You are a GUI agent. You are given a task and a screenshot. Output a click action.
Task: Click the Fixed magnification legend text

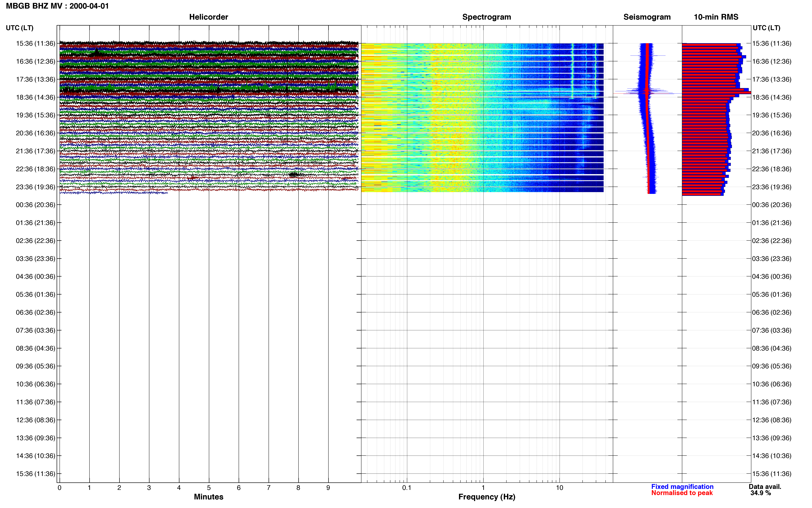click(682, 486)
